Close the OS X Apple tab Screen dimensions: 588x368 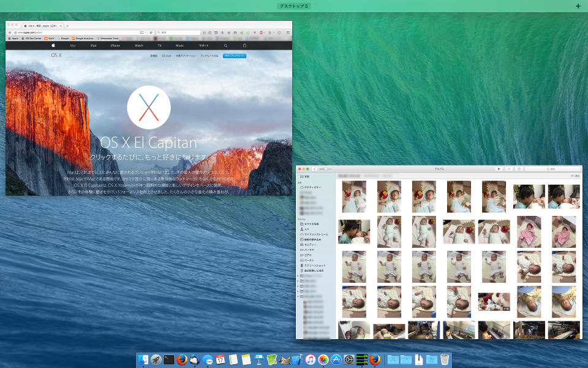pyautogui.click(x=61, y=26)
